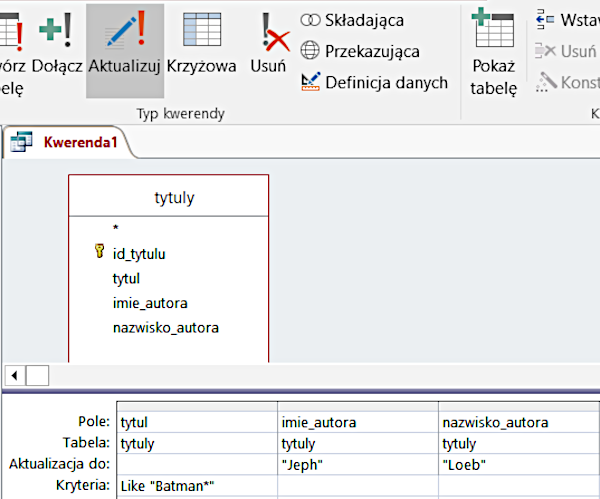The image size is (600, 499).
Task: Click the tytuly table title bar
Action: (x=168, y=197)
